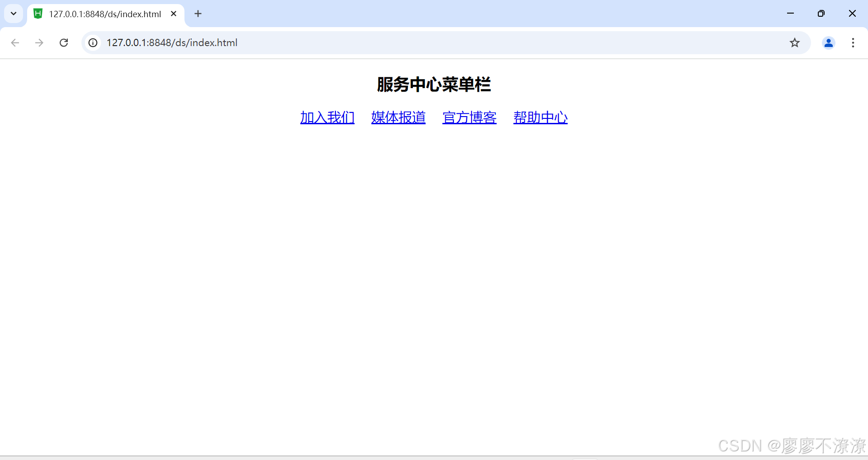Open Chrome three-dot menu
This screenshot has height=460, width=868.
[853, 42]
